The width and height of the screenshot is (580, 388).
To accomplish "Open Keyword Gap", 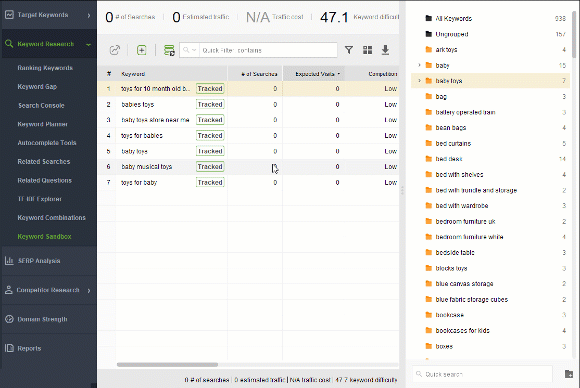I will pyautogui.click(x=37, y=87).
